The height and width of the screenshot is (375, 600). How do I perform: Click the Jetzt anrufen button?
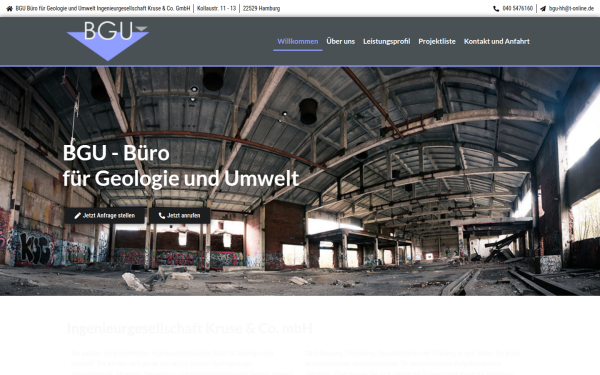(x=179, y=216)
